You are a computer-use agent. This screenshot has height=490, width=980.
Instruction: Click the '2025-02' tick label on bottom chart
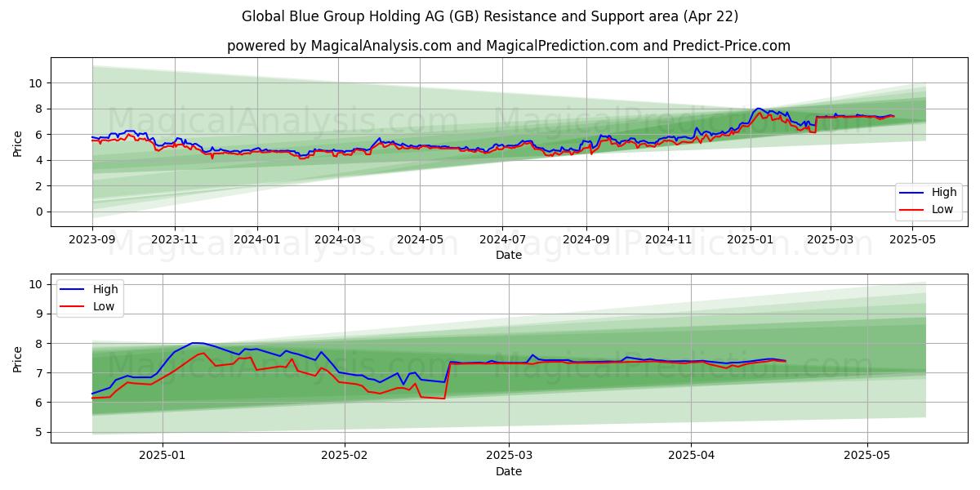[345, 456]
